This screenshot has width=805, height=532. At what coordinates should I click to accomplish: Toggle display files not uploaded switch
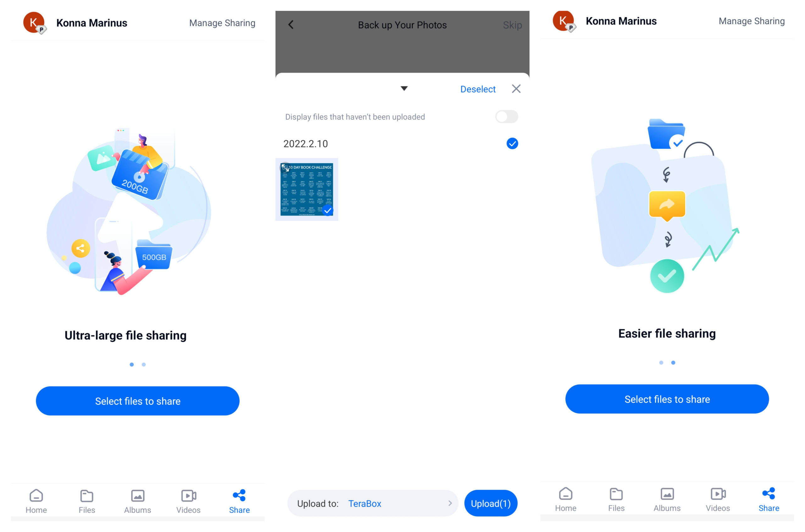(x=507, y=116)
